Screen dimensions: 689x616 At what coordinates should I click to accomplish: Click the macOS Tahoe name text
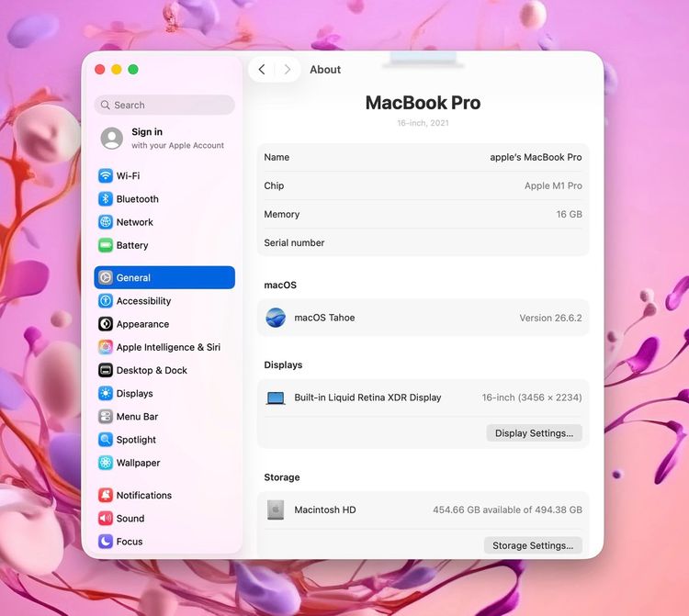[324, 318]
